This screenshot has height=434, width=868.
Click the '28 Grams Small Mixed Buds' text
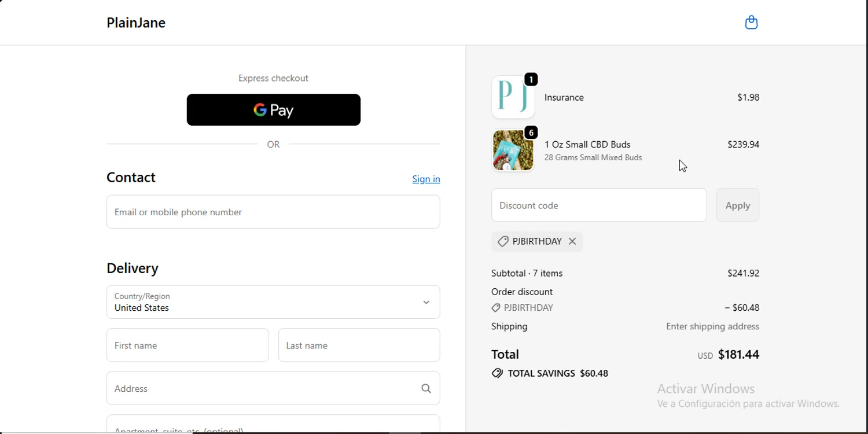coord(593,157)
